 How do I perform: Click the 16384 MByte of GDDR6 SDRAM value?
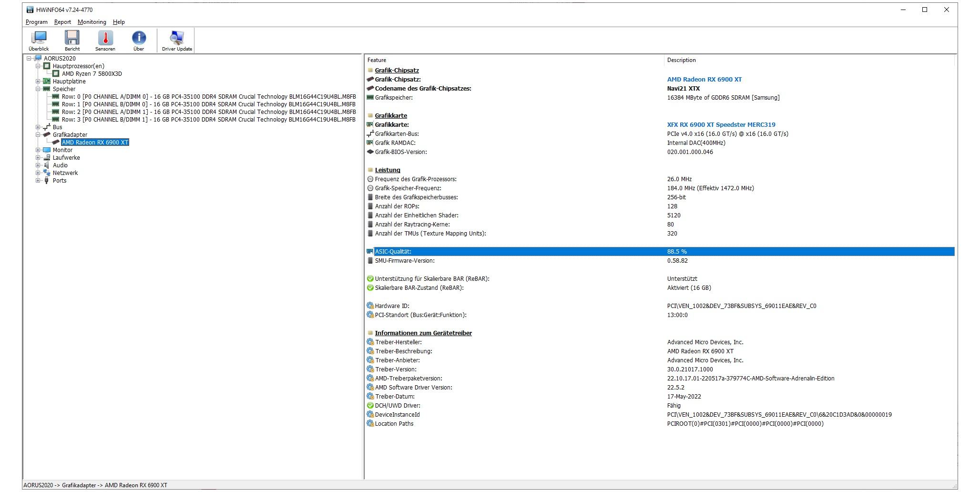(x=724, y=98)
